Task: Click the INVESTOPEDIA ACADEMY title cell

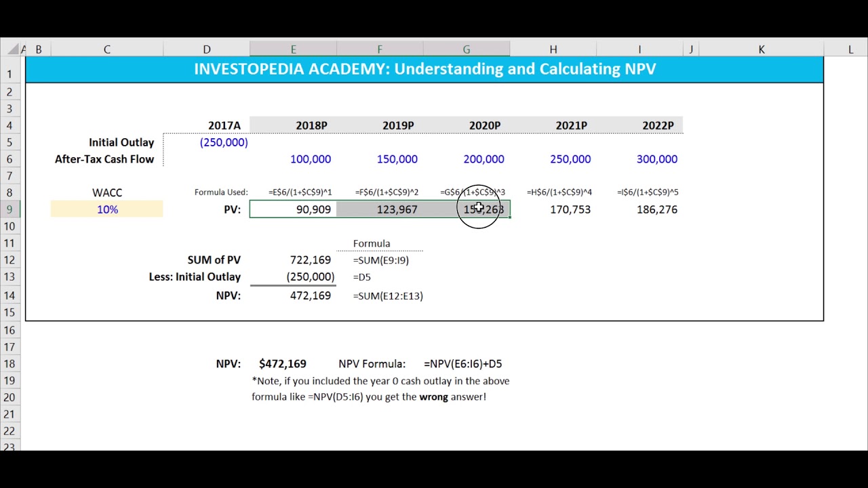Action: tap(425, 69)
